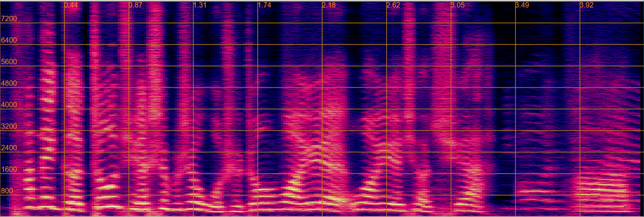Click the 0.44 time marker label
644x217 pixels.
point(71,5)
